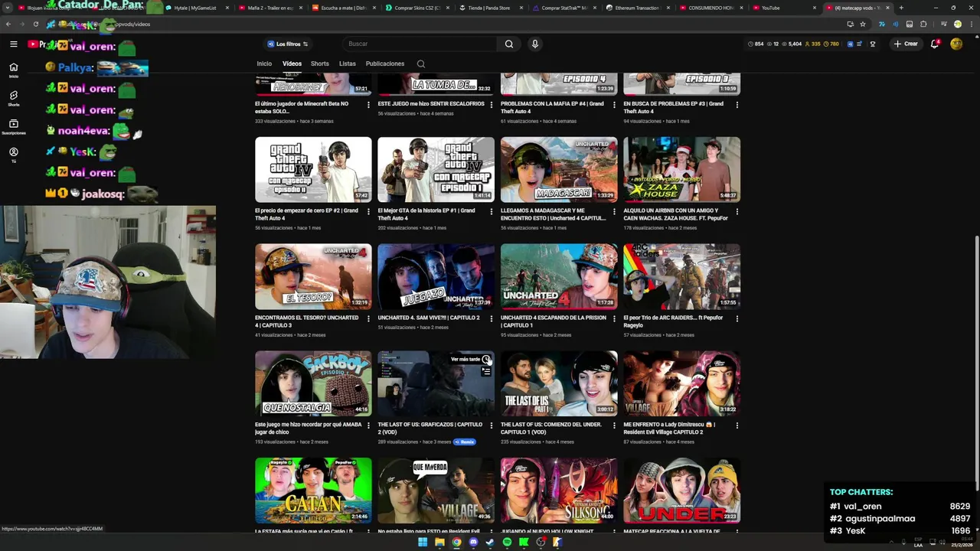Click the Buscar search field
Viewport: 980px width, 551px height.
420,44
